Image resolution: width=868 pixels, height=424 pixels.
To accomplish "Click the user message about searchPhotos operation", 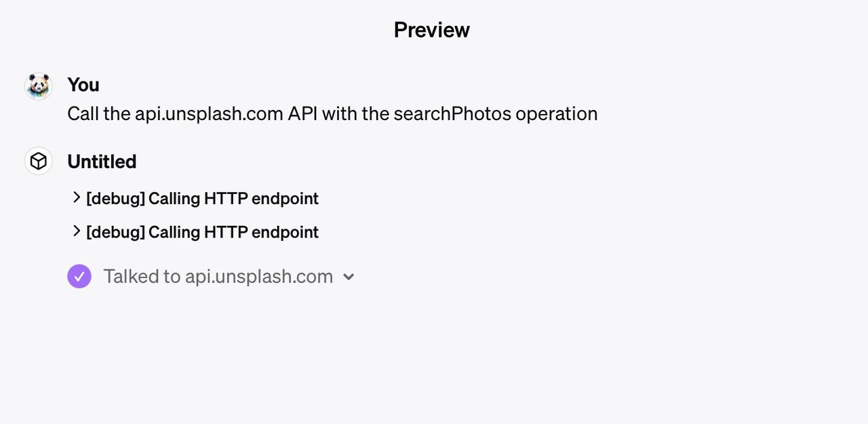I will pyautogui.click(x=332, y=113).
